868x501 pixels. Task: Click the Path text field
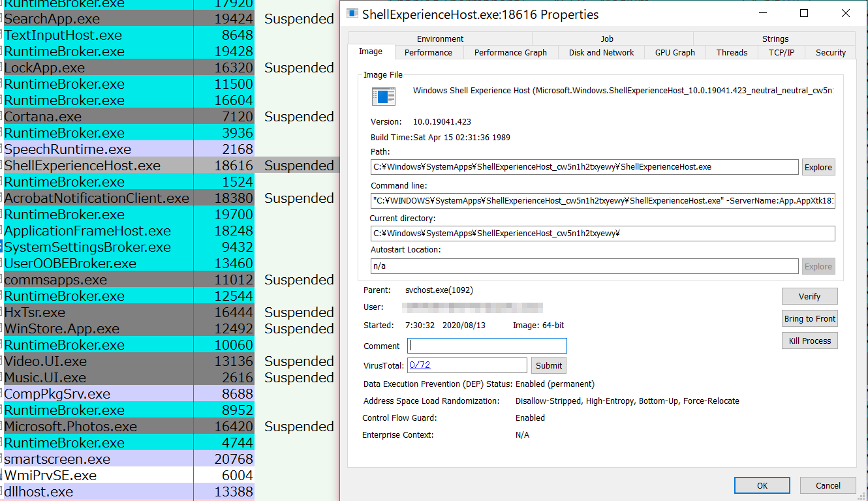584,167
